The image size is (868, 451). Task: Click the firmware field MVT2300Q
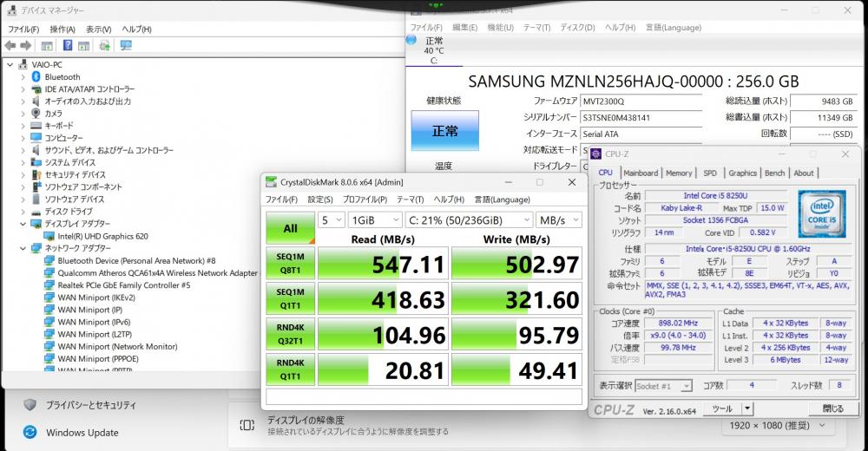pos(641,101)
